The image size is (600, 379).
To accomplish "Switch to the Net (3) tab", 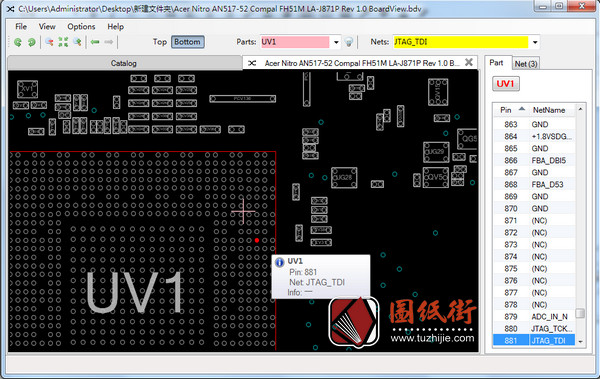I will point(526,64).
